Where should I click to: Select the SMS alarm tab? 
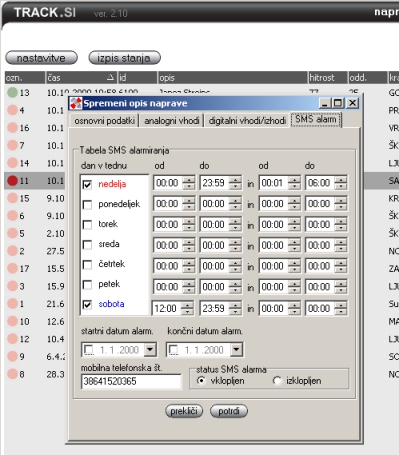click(x=316, y=119)
